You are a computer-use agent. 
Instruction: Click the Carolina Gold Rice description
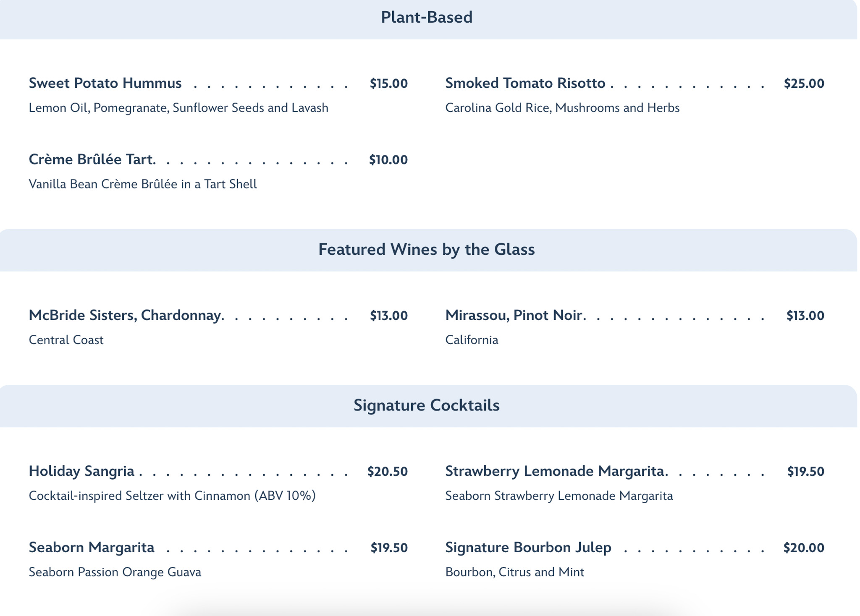(x=562, y=108)
